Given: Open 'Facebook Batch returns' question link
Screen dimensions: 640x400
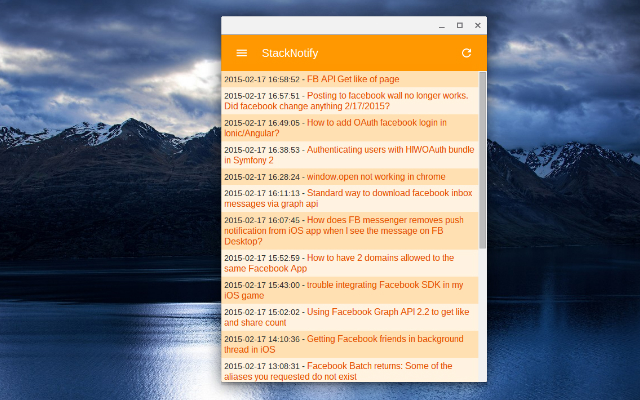Looking at the screenshot, I should 338,371.
